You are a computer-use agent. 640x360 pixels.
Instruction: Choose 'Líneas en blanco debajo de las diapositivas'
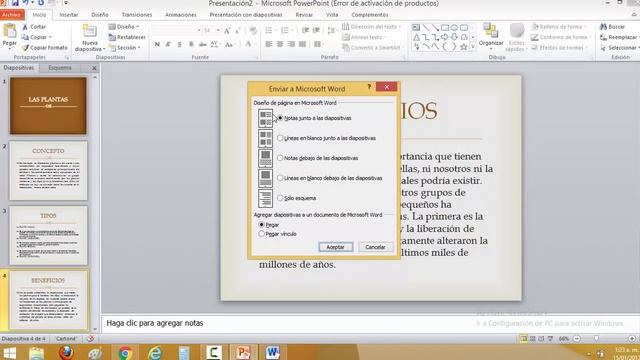point(280,178)
